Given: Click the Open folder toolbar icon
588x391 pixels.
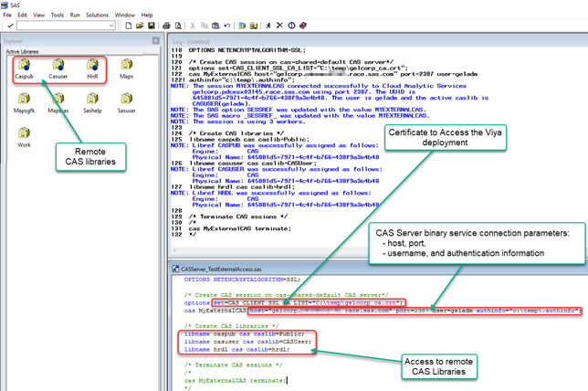Looking at the screenshot, I should 142,26.
